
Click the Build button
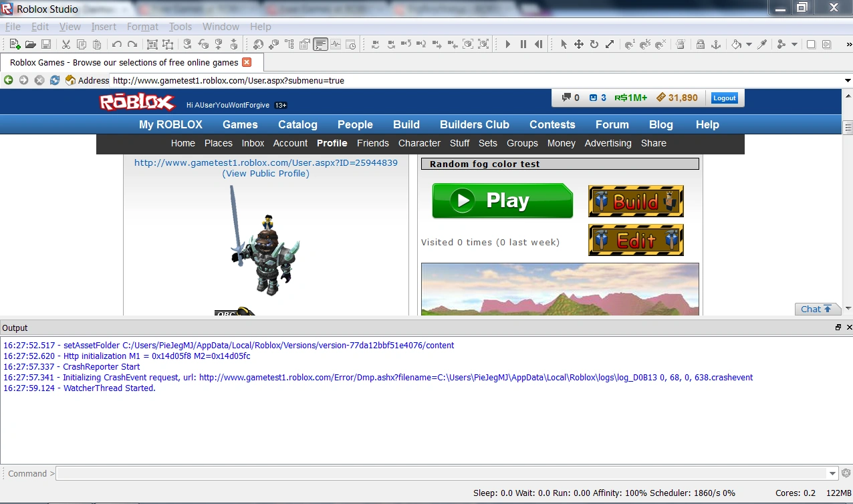point(636,201)
